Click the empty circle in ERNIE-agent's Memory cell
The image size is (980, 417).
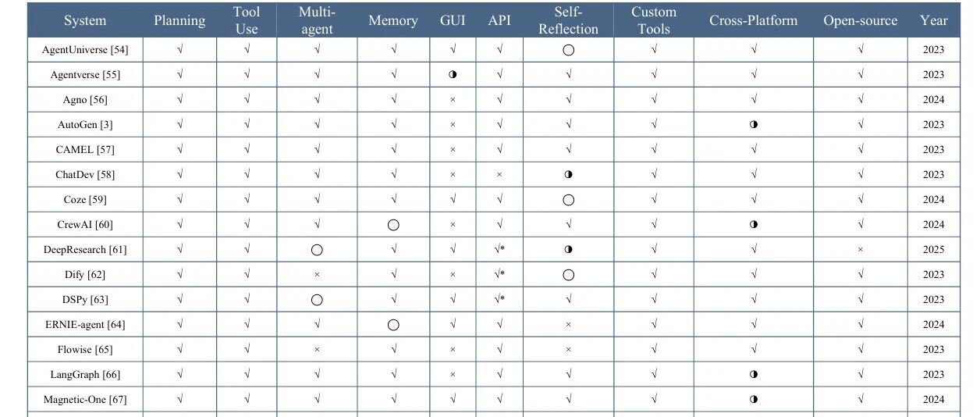tap(393, 325)
